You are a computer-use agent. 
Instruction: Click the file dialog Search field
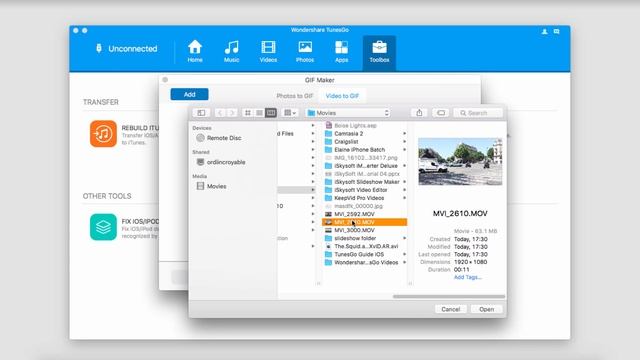(478, 113)
